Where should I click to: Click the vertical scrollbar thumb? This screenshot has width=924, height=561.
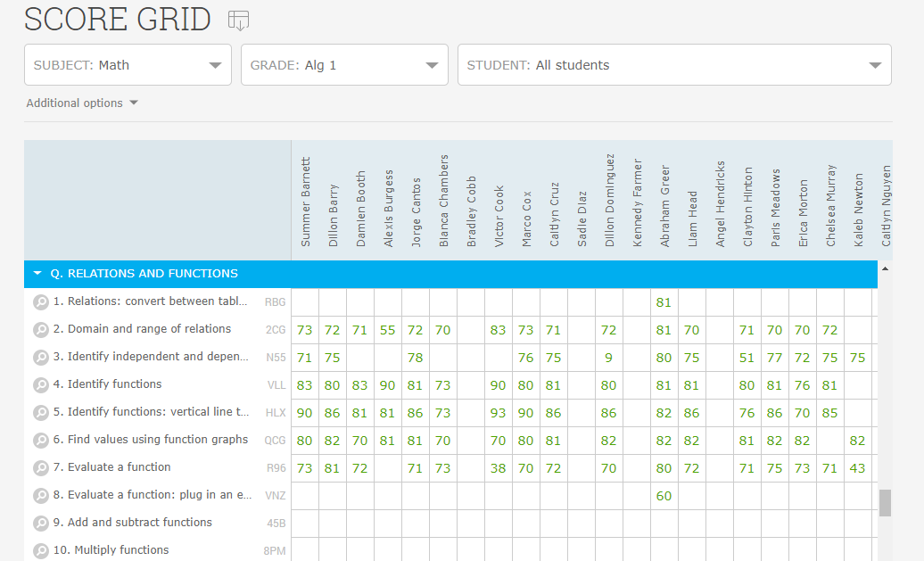(x=885, y=503)
